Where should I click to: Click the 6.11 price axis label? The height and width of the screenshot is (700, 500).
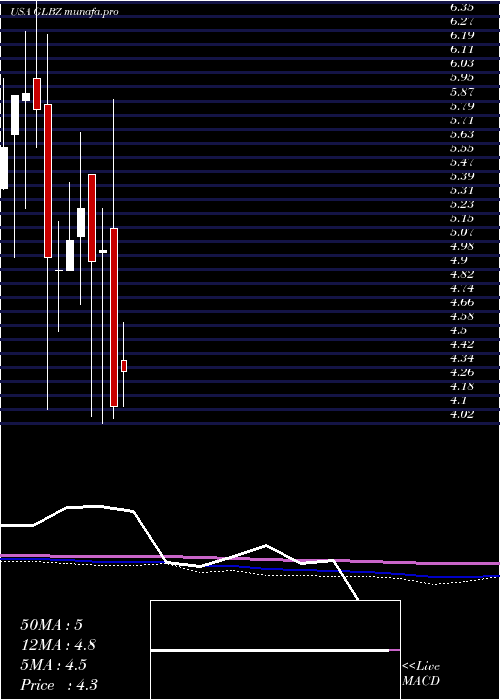462,49
